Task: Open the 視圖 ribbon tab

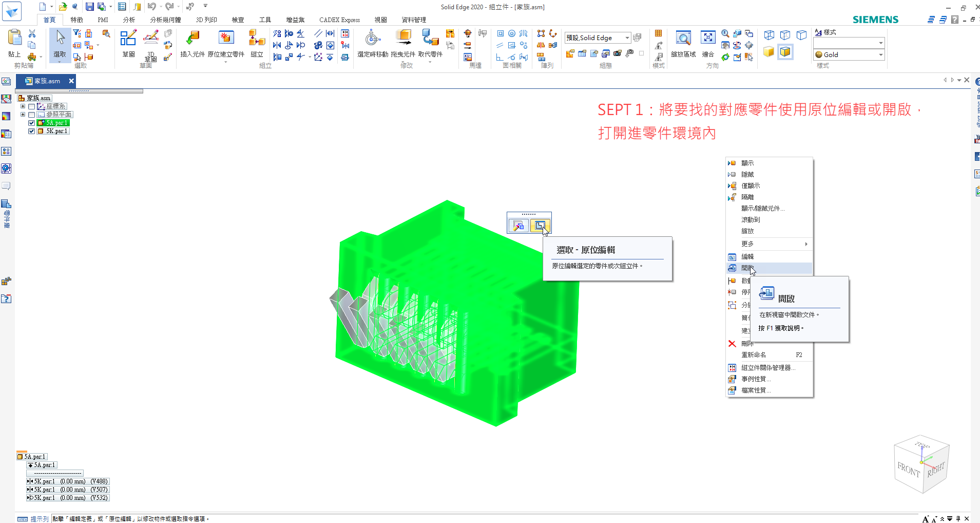Action: (380, 20)
